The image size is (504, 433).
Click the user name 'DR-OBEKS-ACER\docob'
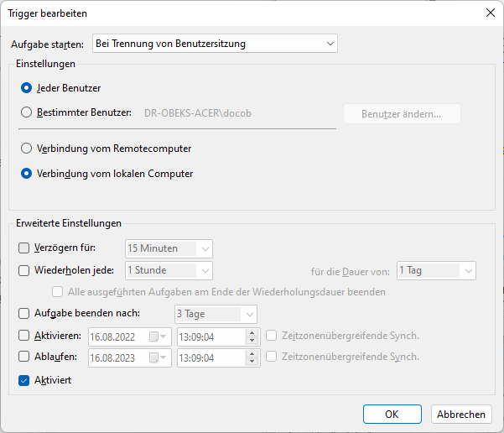198,113
